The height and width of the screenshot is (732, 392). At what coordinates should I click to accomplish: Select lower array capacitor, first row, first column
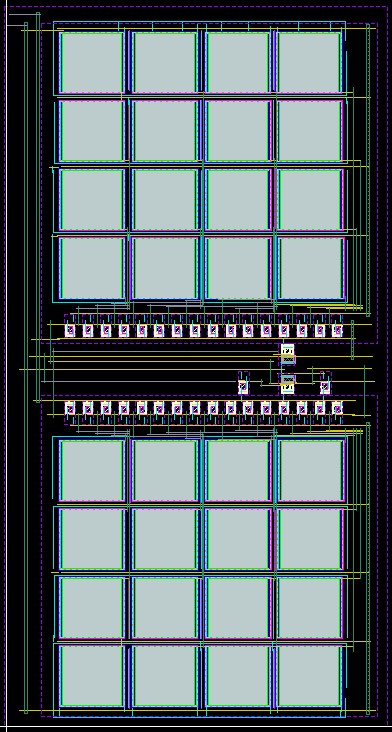click(91, 471)
